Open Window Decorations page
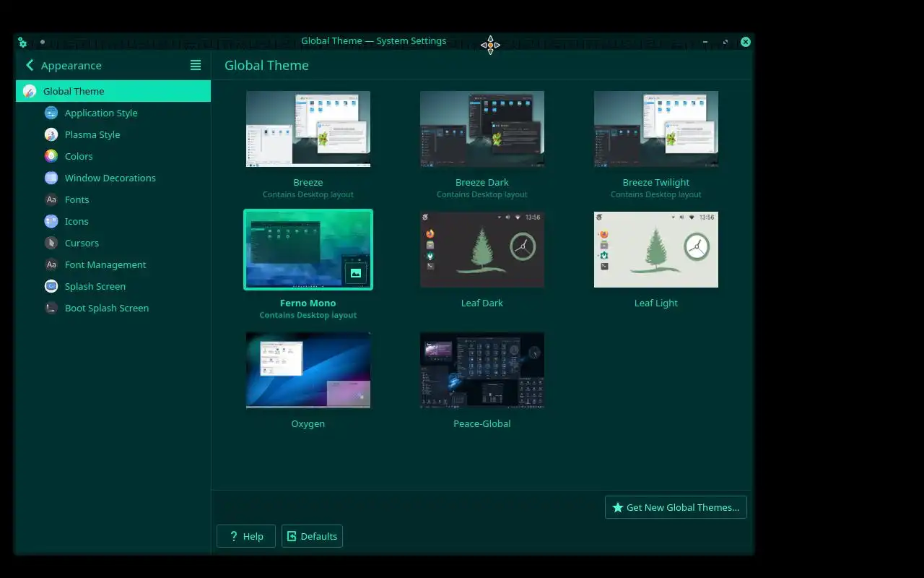924x578 pixels. 113,178
